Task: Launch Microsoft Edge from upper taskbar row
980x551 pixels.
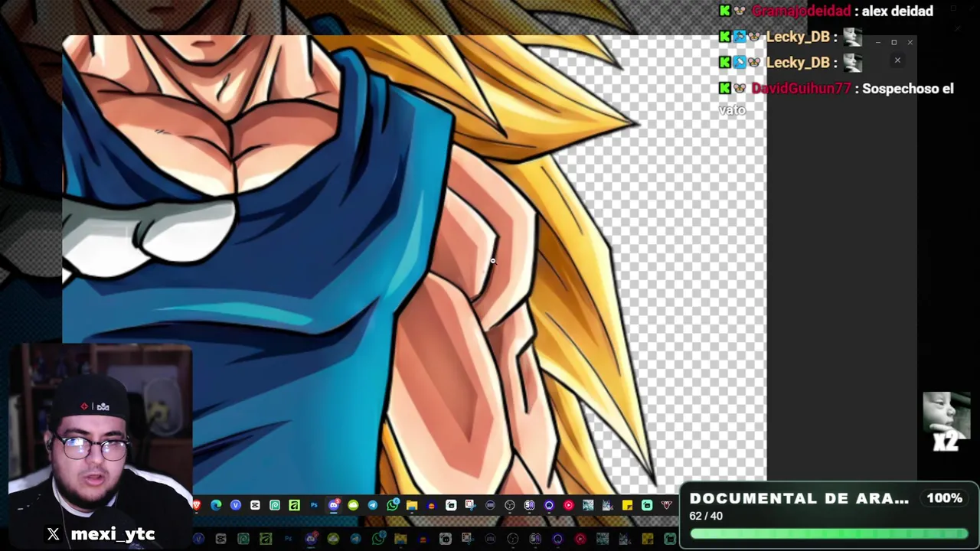Action: pos(216,505)
